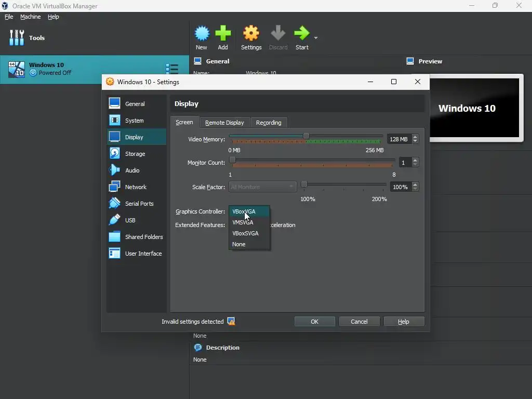
Task: Click the VirtualBox title bar logo
Action: tap(5, 6)
